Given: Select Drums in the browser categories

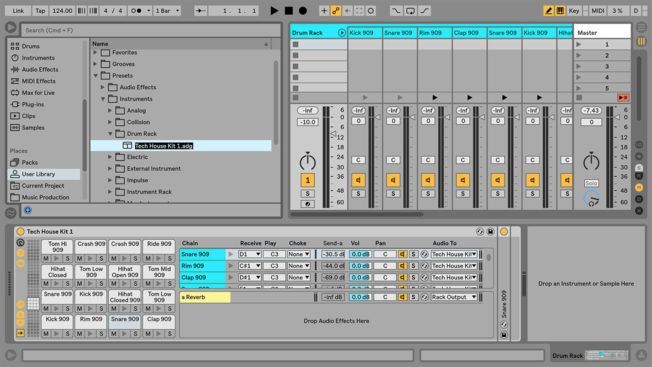Looking at the screenshot, I should point(30,46).
